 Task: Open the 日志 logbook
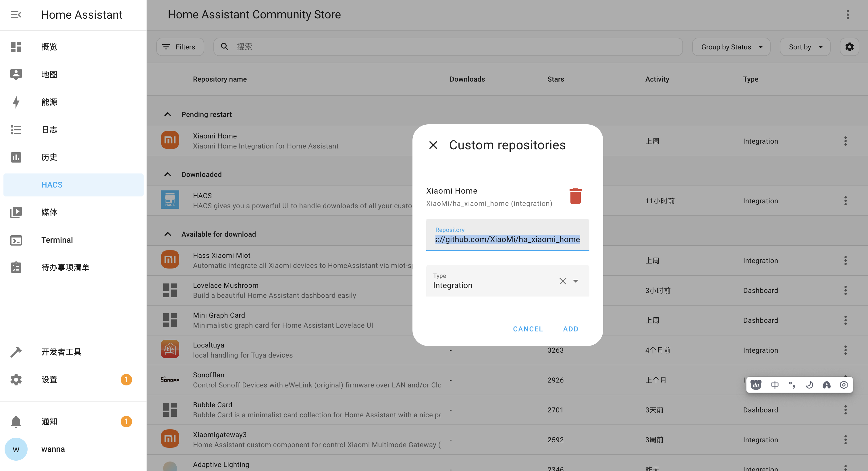tap(73, 130)
